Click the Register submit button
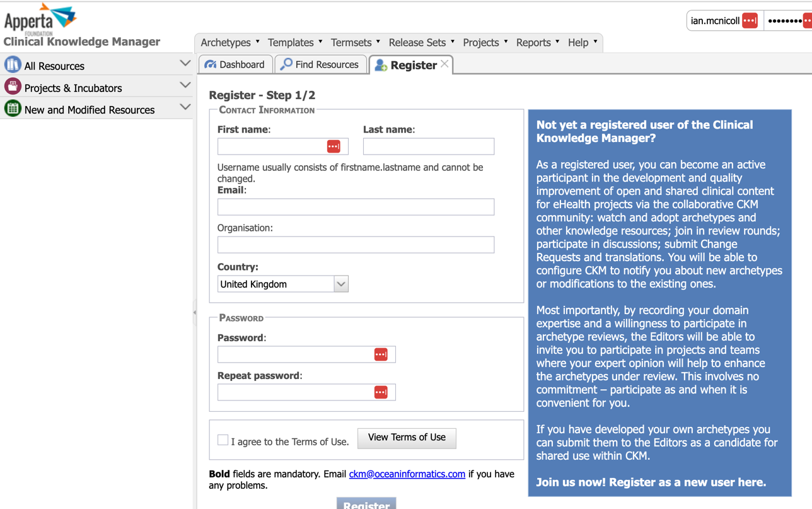 366,504
